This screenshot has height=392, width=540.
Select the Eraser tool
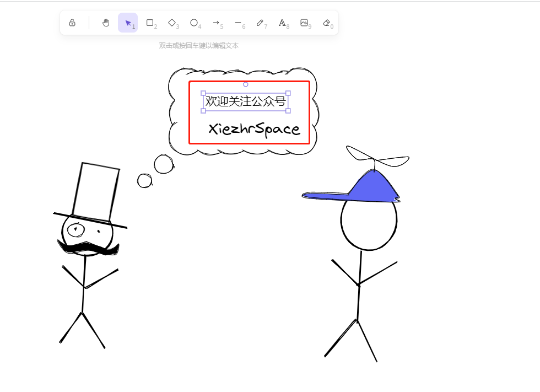click(326, 23)
